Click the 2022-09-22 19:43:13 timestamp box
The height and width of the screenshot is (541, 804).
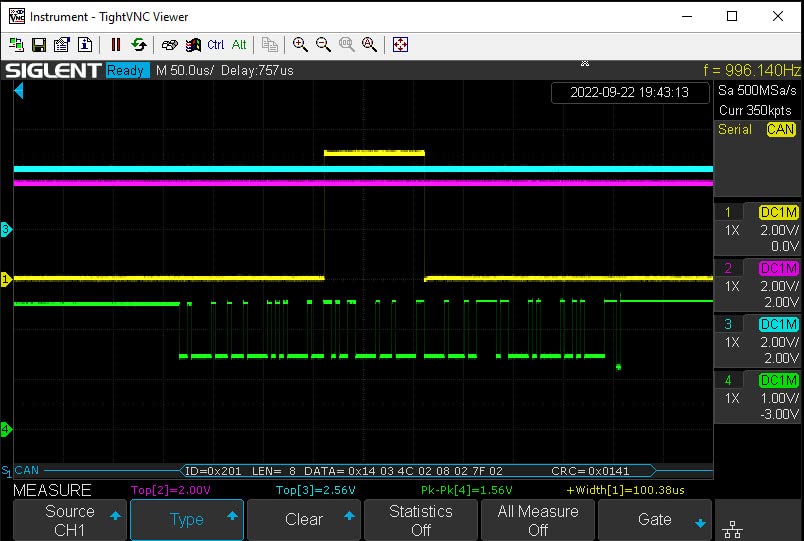point(630,92)
